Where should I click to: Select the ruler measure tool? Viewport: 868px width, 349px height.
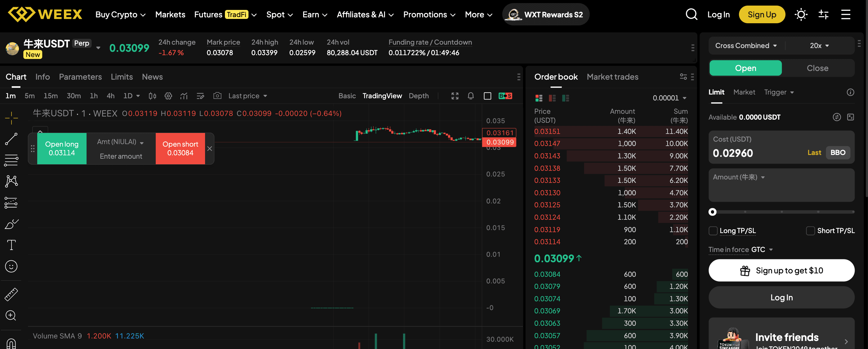pyautogui.click(x=11, y=294)
